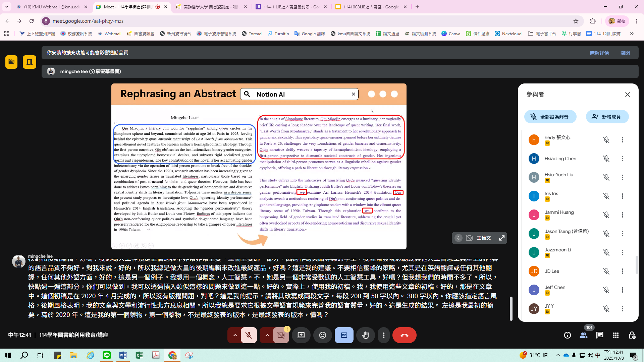
Task: Open more options for Hsiaoling Chen
Action: [x=622, y=159]
